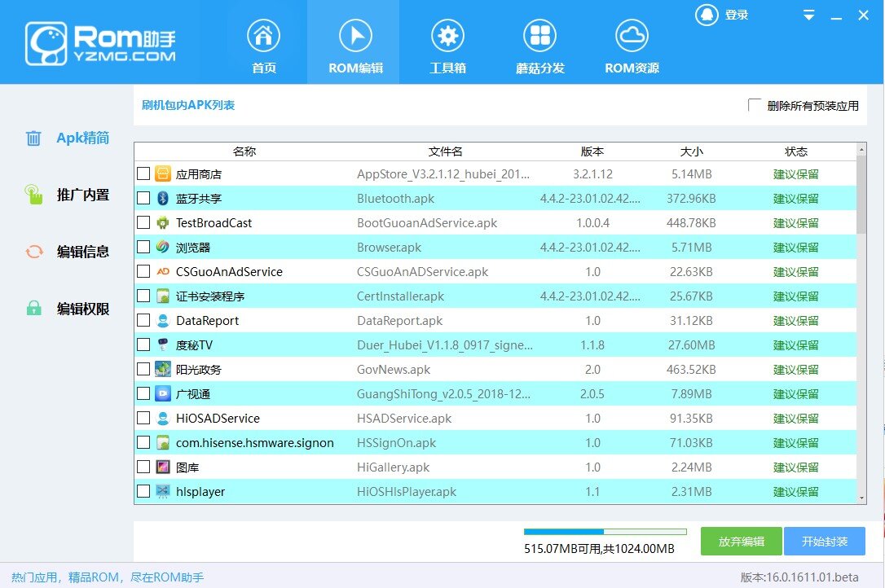Click the 证书安装程序 app icon
The image size is (885, 588).
162,296
